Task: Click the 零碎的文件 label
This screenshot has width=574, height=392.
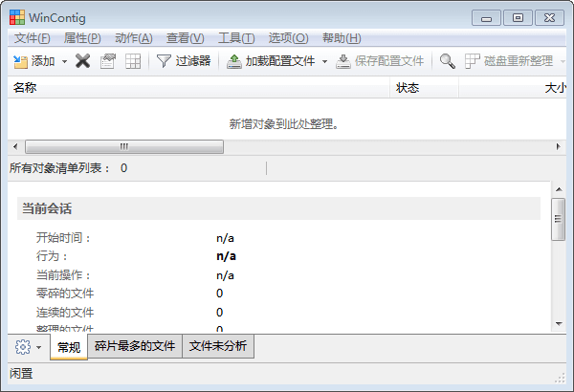Action: tap(65, 294)
